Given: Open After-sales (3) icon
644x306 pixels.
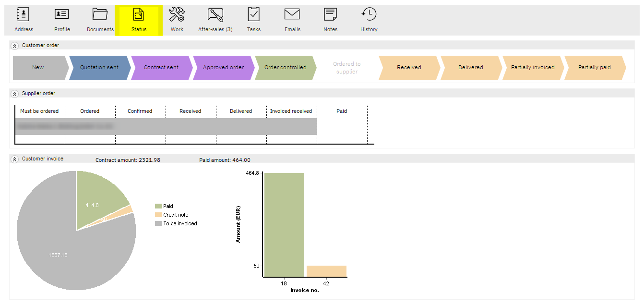Looking at the screenshot, I should click(215, 14).
